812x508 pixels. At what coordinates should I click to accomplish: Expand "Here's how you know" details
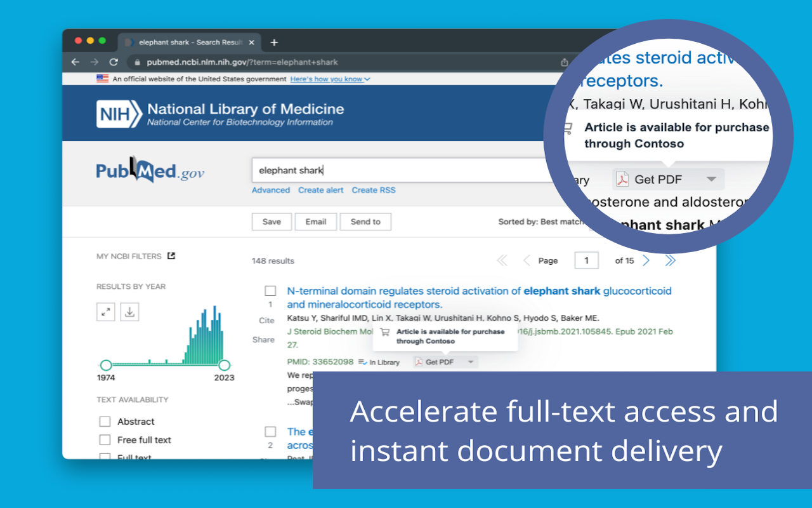(330, 79)
